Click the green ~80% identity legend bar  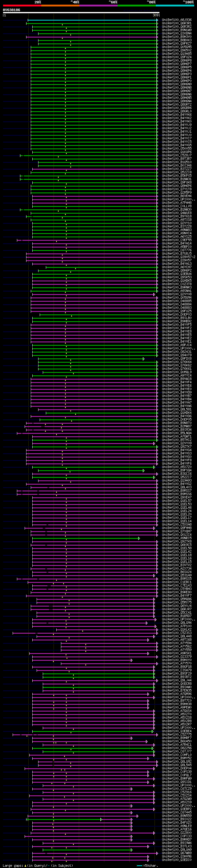click(136, 6)
